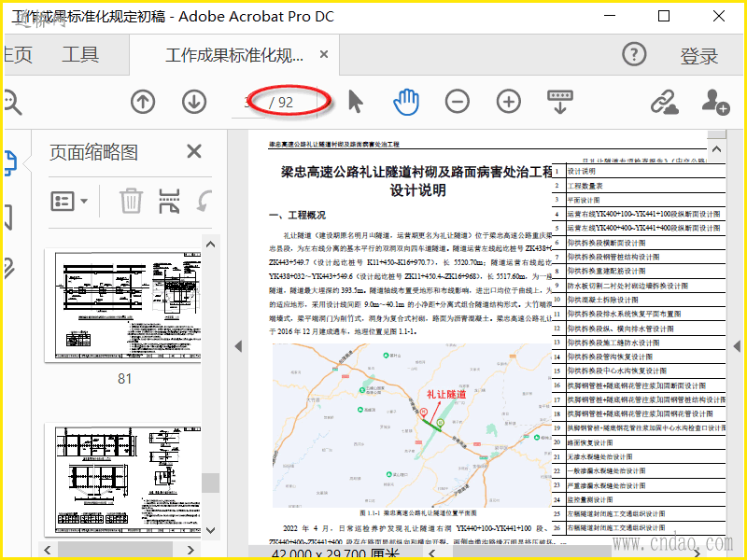Click the 工程数量表 row in contents table
This screenshot has height=560, width=747.
[x=639, y=186]
